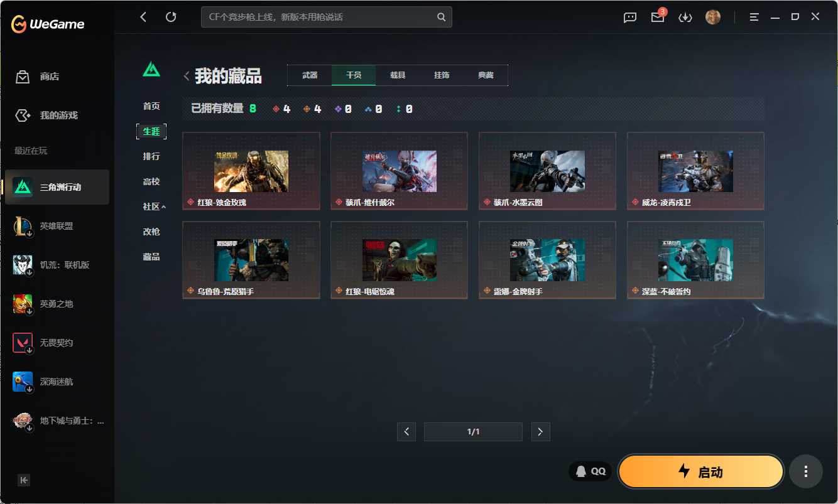Collapse the left sidebar panel
This screenshot has height=504, width=838.
[24, 480]
